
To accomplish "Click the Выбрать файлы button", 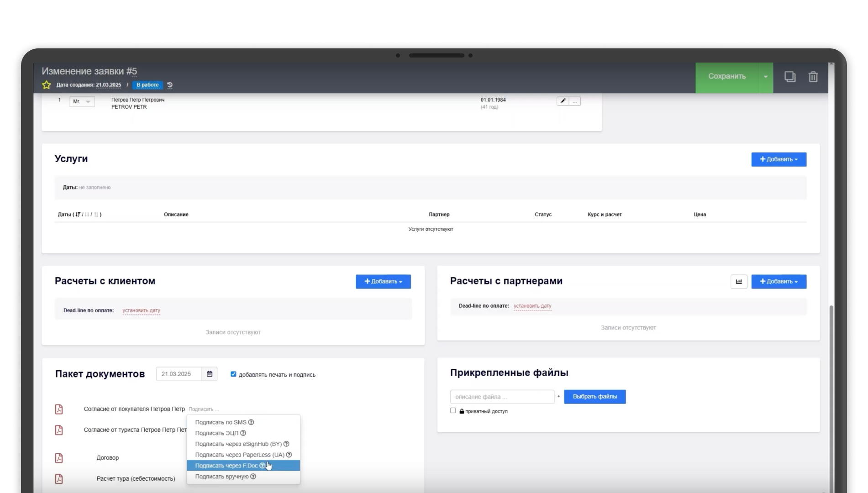I will [x=594, y=397].
